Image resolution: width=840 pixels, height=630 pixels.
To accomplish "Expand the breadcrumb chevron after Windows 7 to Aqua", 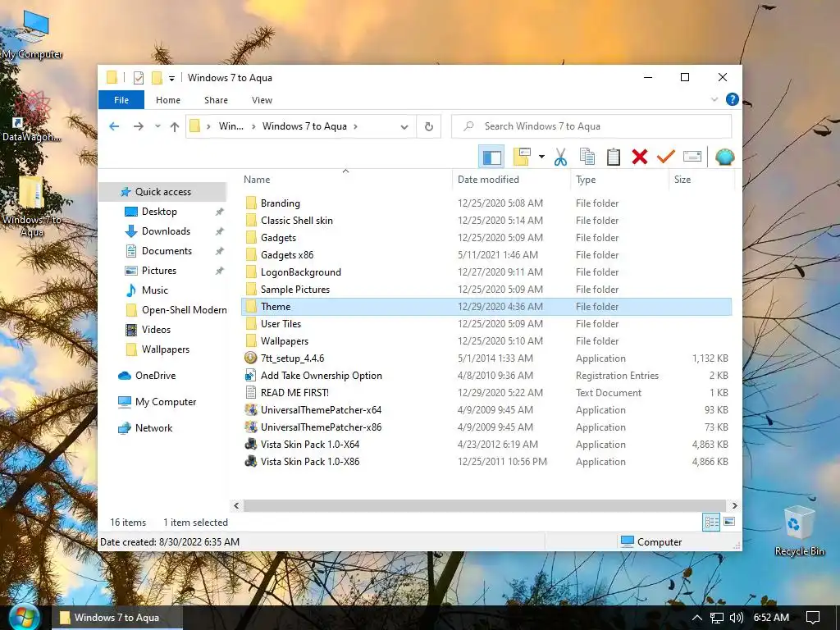I will (356, 127).
